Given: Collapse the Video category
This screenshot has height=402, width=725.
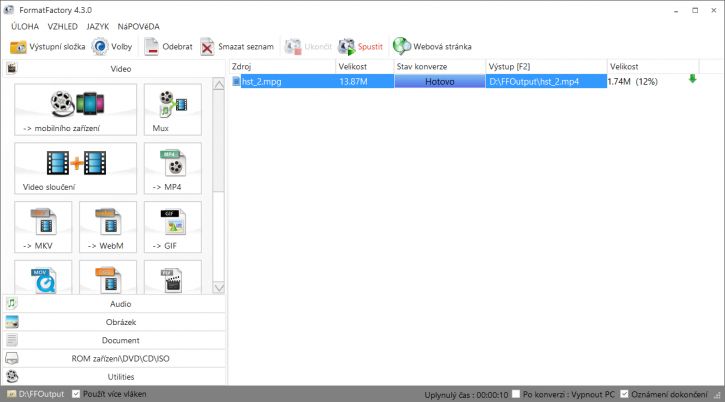Looking at the screenshot, I should coord(115,68).
